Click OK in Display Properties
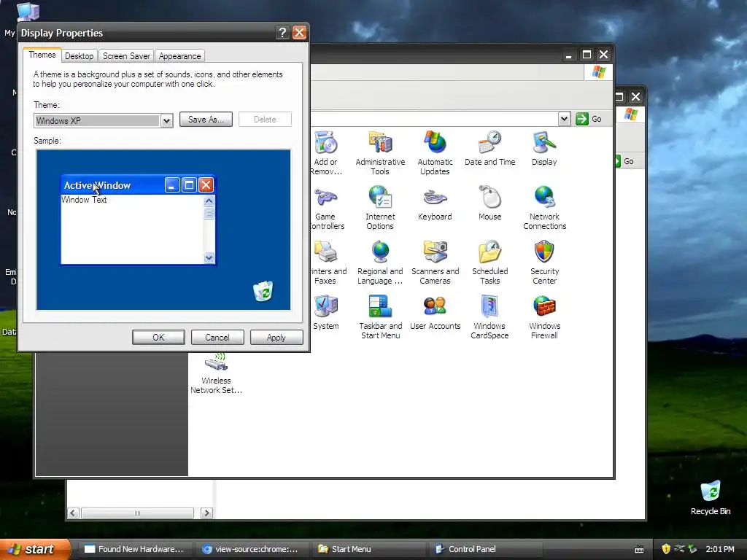The height and width of the screenshot is (560, 747). click(158, 337)
